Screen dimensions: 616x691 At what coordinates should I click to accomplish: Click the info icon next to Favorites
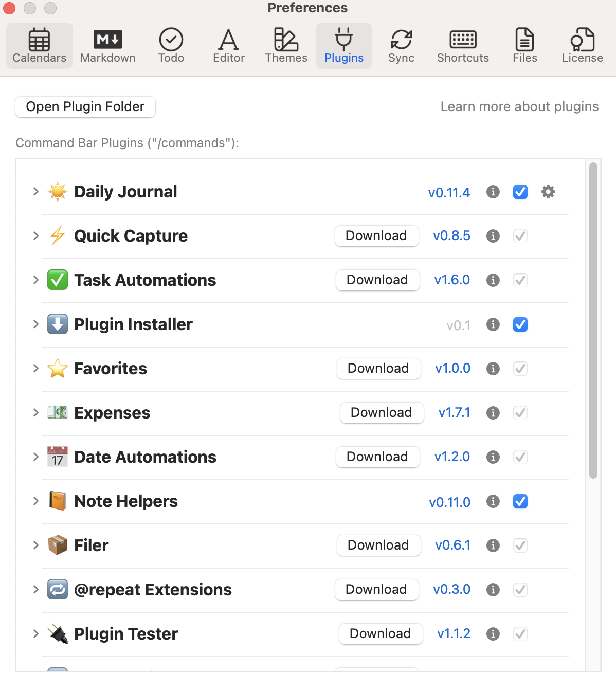click(493, 369)
